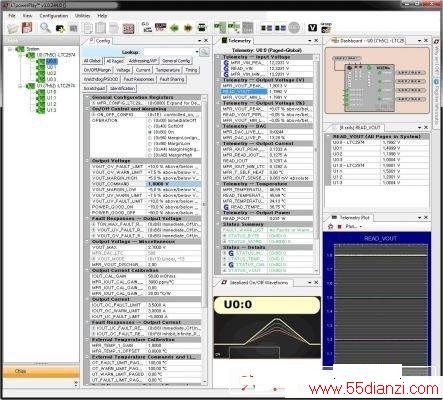
Task: Click the Fault Responses filter button
Action: click(139, 79)
